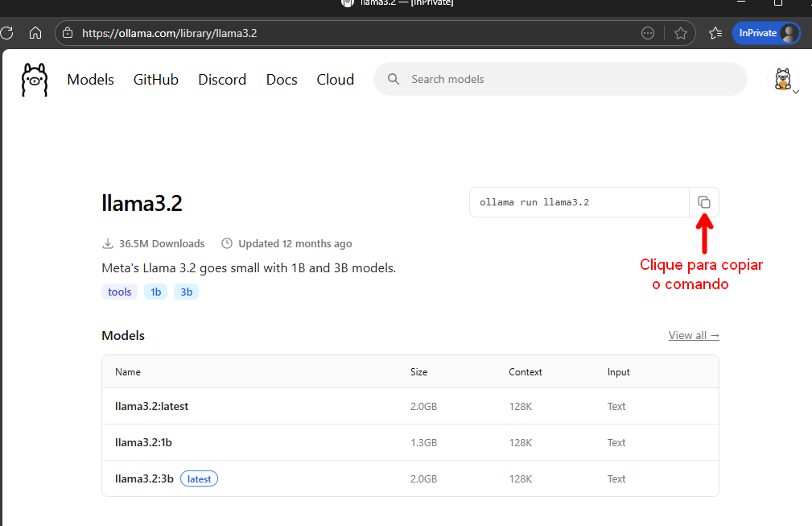Go to the browser home page icon

(x=35, y=33)
